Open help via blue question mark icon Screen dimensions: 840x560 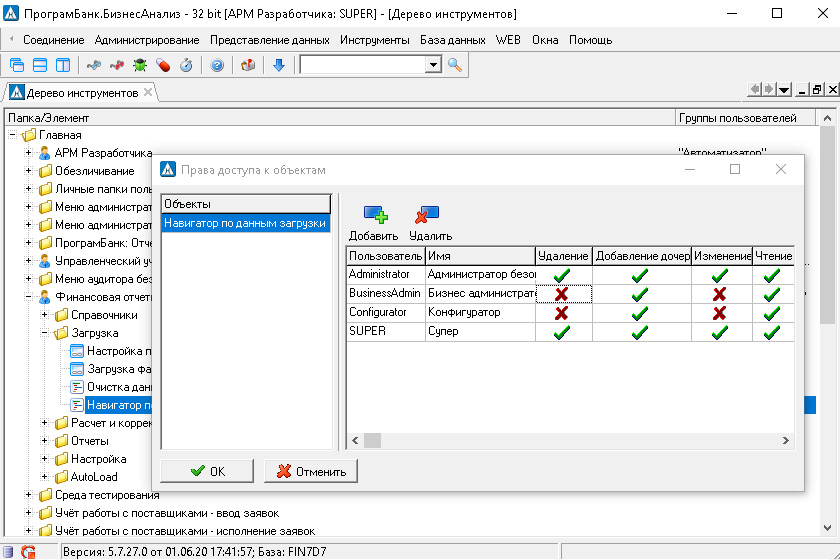[216, 65]
